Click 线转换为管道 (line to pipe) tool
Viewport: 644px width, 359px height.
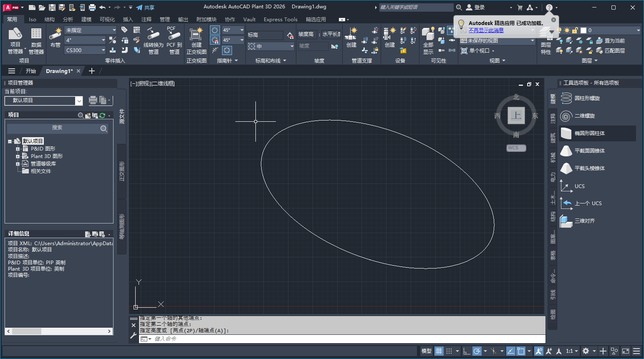[153, 40]
